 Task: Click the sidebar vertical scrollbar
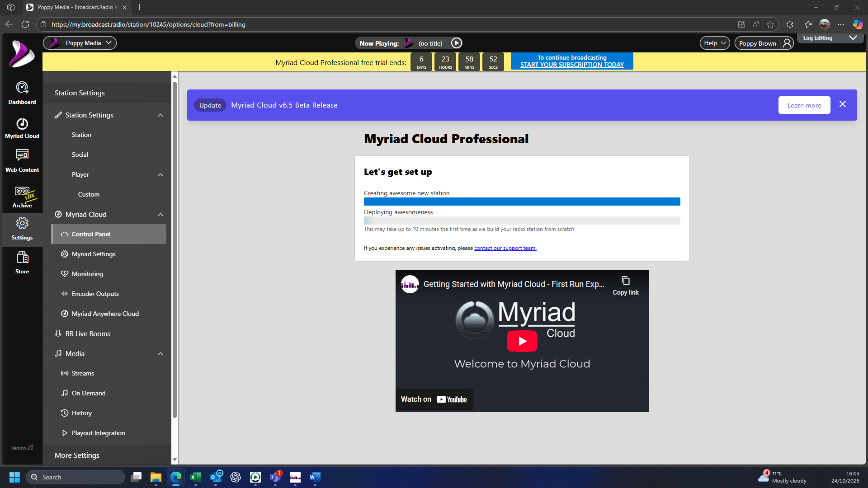(x=175, y=249)
